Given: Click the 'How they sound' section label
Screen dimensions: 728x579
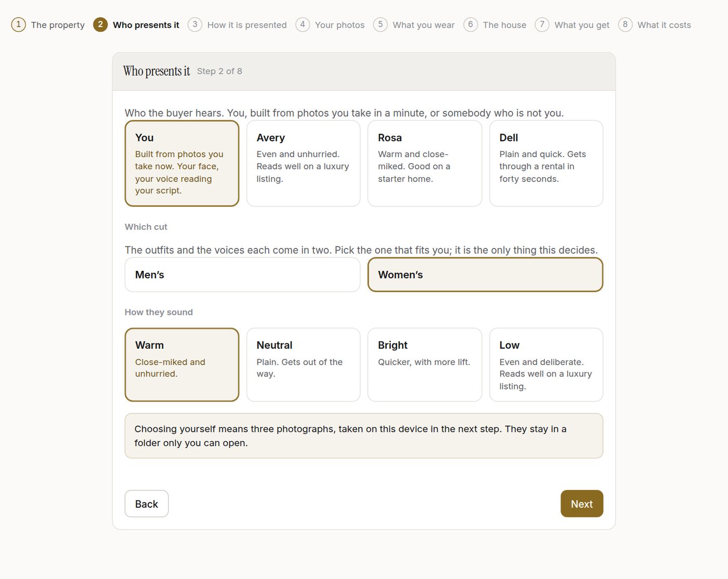Looking at the screenshot, I should [159, 312].
